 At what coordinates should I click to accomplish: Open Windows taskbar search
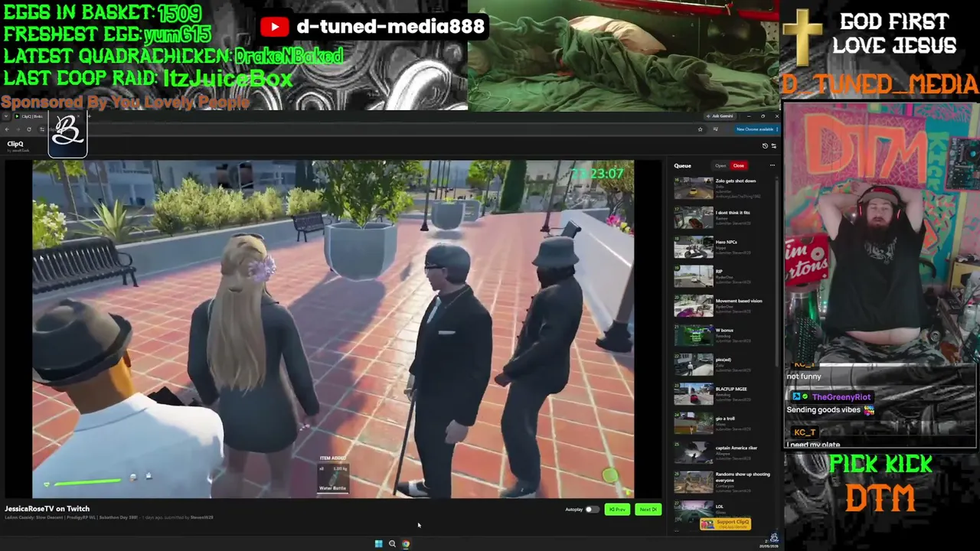(x=392, y=544)
